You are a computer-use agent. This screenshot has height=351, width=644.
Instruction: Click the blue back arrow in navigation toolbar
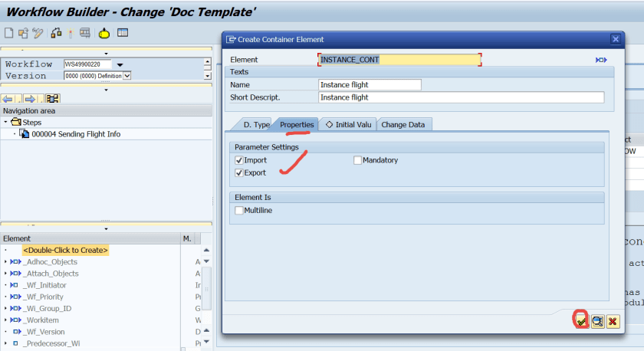[x=8, y=99]
